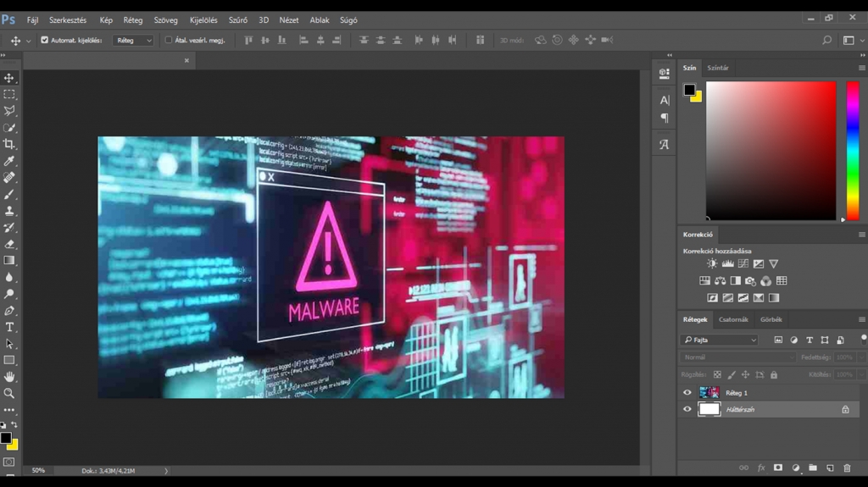Click the hue slider in the Szín panel

[x=853, y=150]
